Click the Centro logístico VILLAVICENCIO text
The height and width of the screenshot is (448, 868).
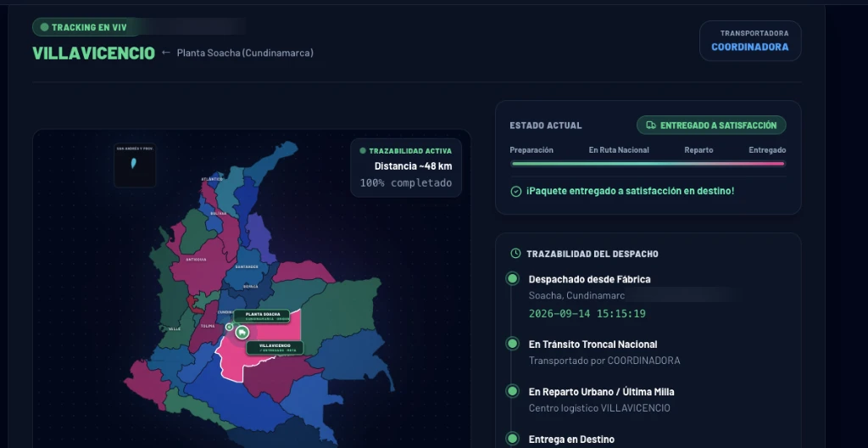599,408
